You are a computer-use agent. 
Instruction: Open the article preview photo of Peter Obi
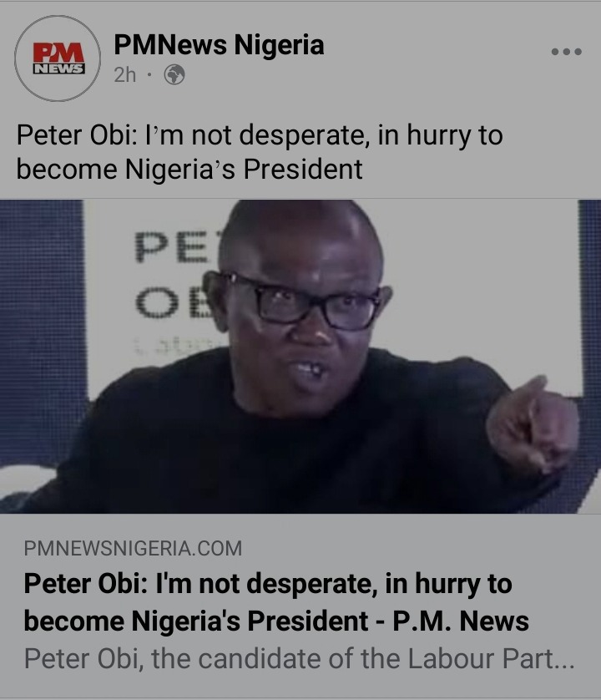pyautogui.click(x=300, y=356)
